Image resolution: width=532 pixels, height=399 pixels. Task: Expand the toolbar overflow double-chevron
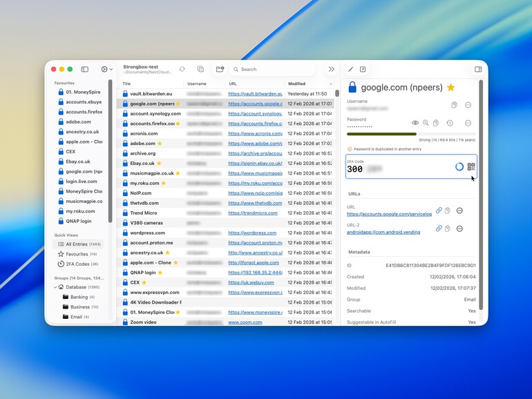331,69
